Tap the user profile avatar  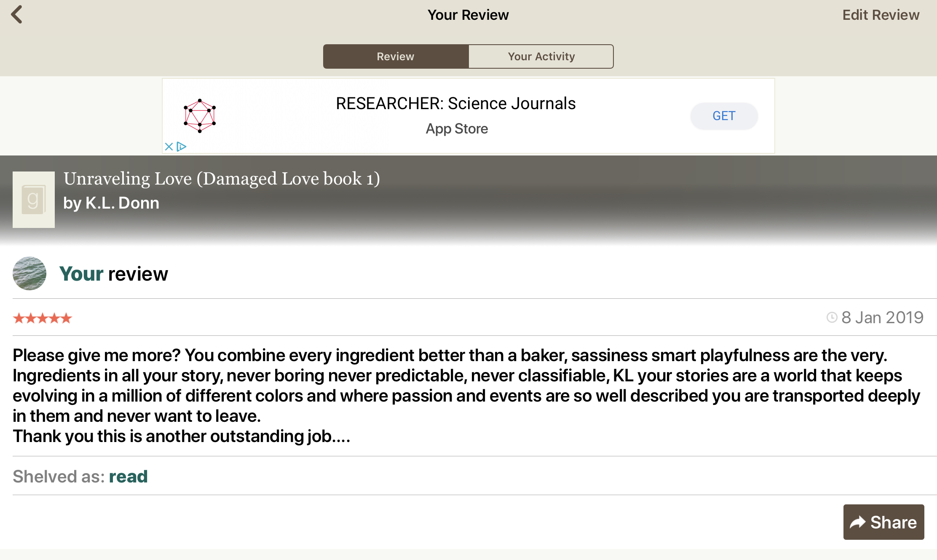(29, 273)
